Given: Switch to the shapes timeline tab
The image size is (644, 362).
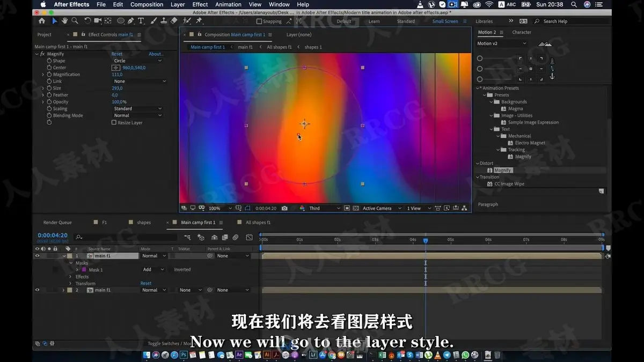Looking at the screenshot, I should [x=144, y=223].
